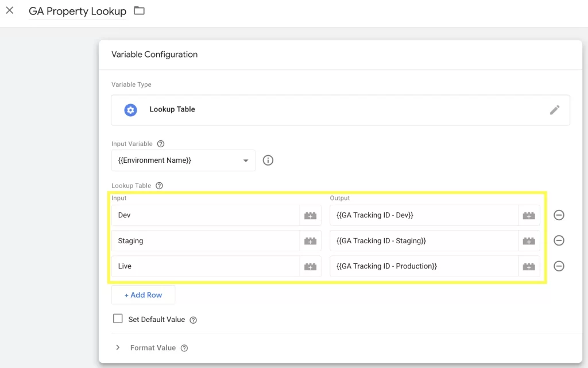
Task: Remove the Staging lookup row
Action: (559, 240)
